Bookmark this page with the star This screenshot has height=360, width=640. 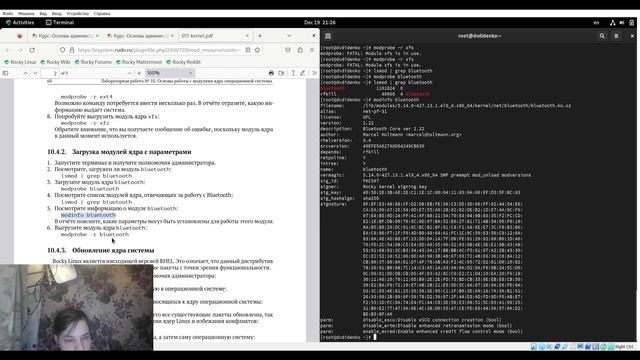click(257, 50)
